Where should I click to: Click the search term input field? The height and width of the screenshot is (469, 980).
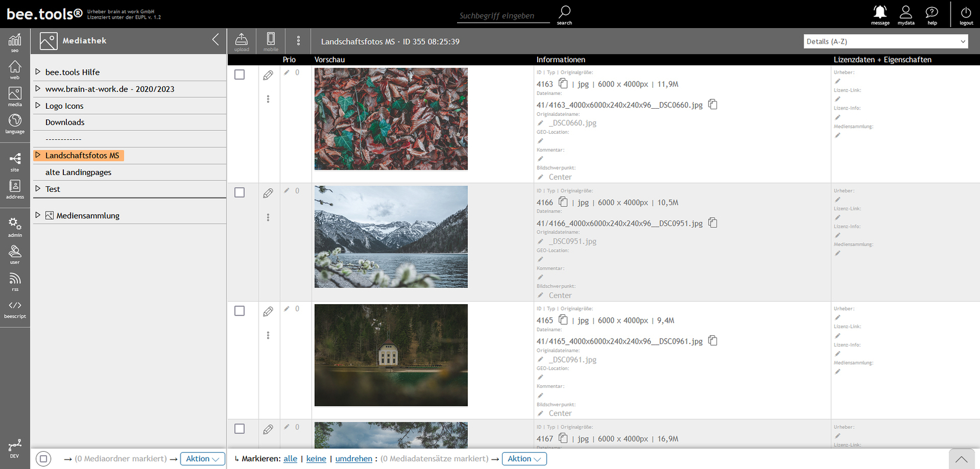pyautogui.click(x=504, y=16)
